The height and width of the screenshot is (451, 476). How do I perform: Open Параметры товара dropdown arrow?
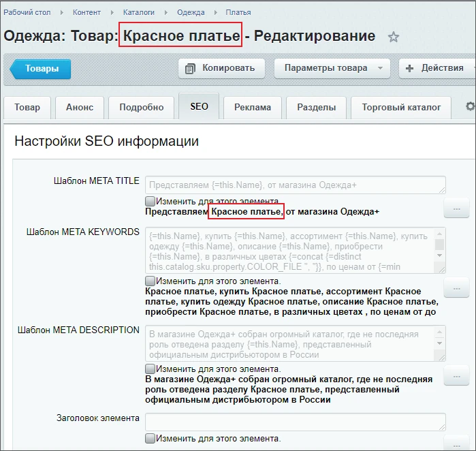(x=380, y=68)
